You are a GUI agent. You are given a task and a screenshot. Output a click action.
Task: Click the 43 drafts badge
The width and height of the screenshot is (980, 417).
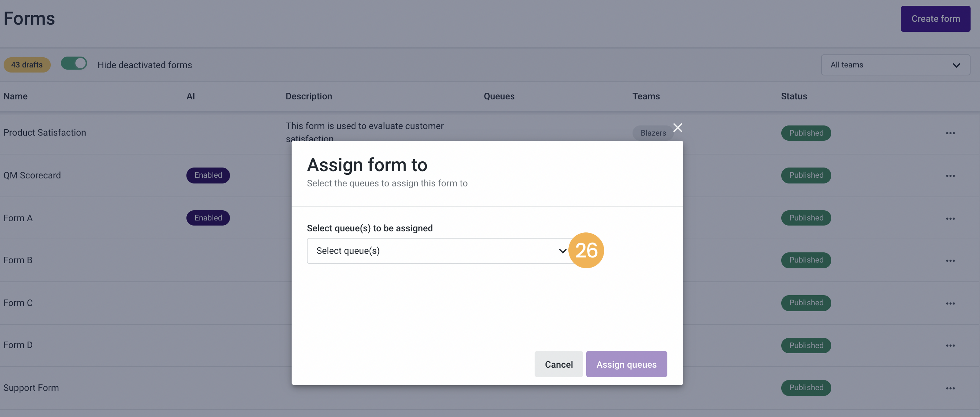pyautogui.click(x=26, y=64)
